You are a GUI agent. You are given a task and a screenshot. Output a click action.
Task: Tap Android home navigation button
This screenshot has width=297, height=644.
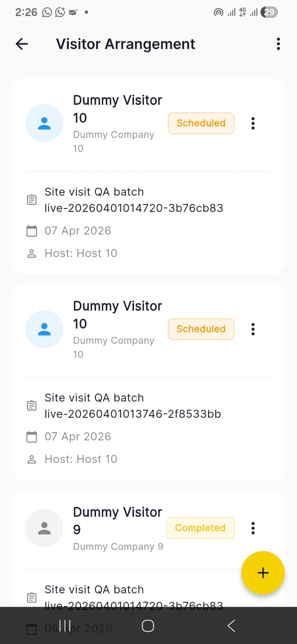[x=148, y=625]
